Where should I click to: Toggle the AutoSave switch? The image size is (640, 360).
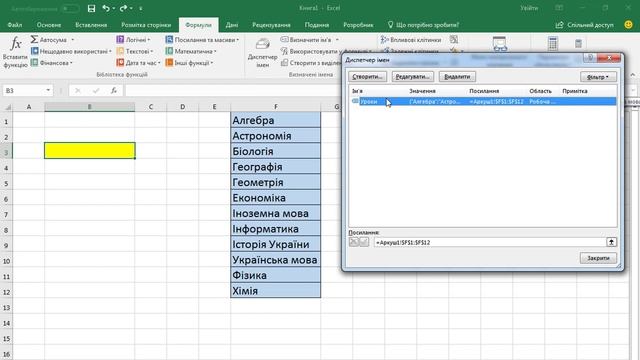pyautogui.click(x=70, y=8)
